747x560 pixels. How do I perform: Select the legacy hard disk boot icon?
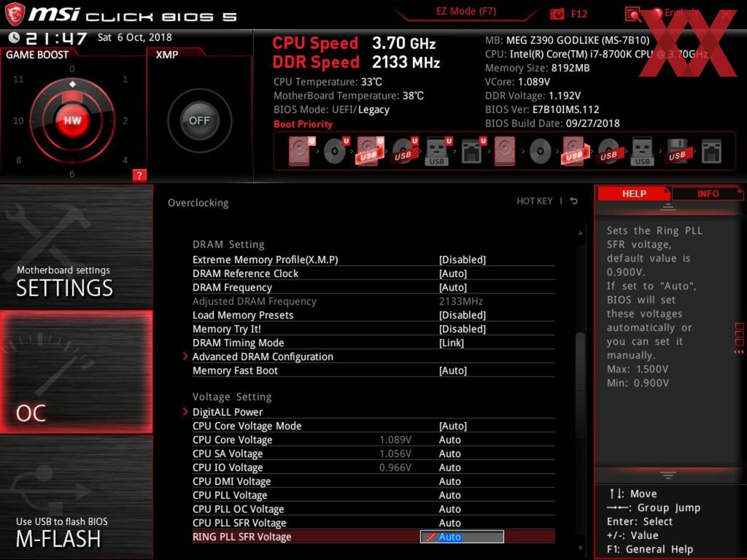505,151
